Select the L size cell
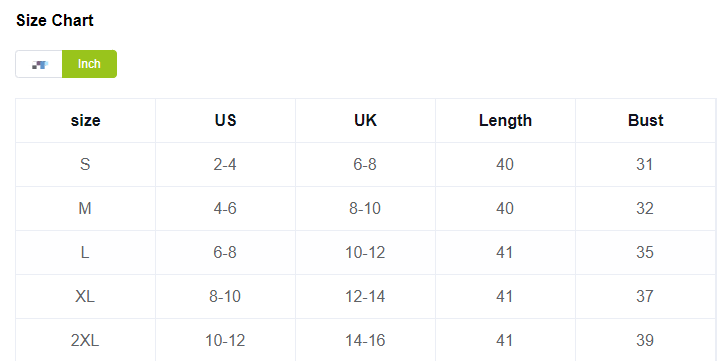720x361 pixels. [x=85, y=253]
